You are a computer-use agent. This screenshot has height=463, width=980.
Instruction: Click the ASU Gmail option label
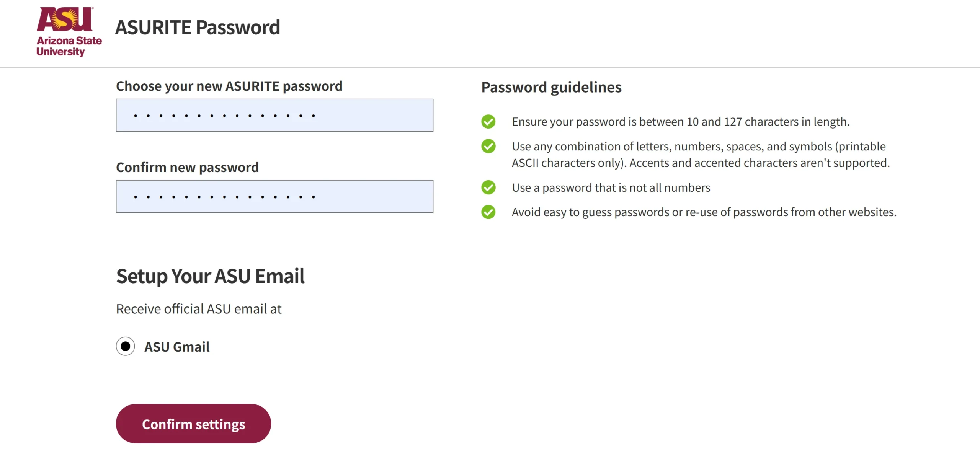pyautogui.click(x=177, y=347)
